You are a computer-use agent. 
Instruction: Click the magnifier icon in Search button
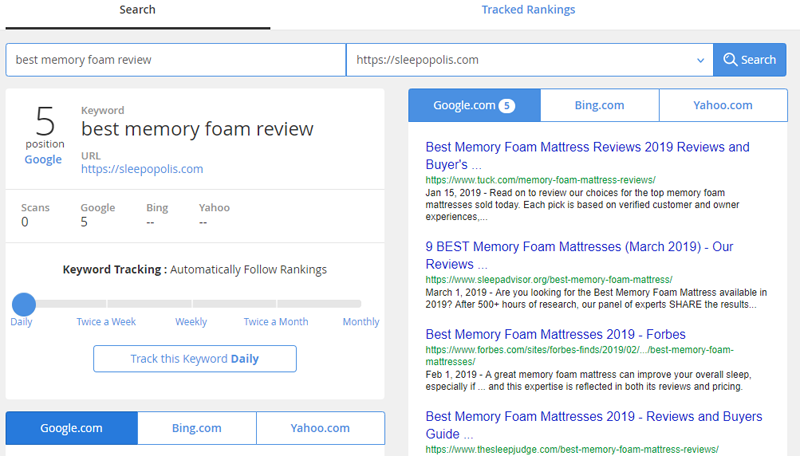click(730, 60)
